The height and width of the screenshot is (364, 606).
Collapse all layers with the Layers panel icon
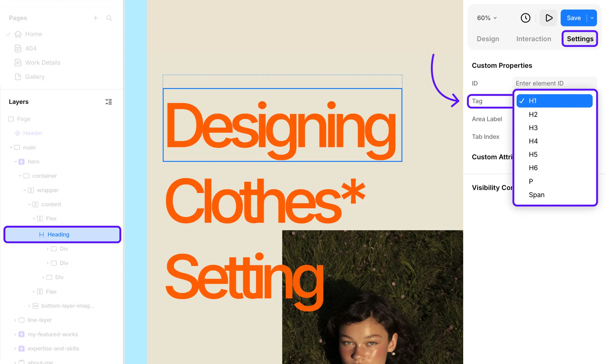pyautogui.click(x=109, y=102)
